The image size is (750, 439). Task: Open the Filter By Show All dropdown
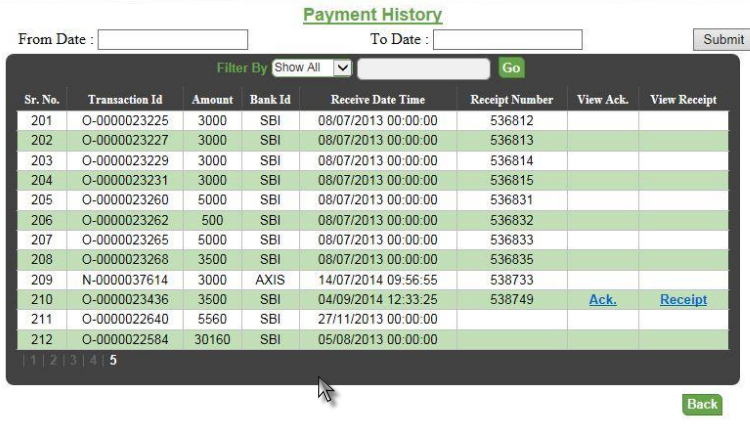tap(312, 68)
